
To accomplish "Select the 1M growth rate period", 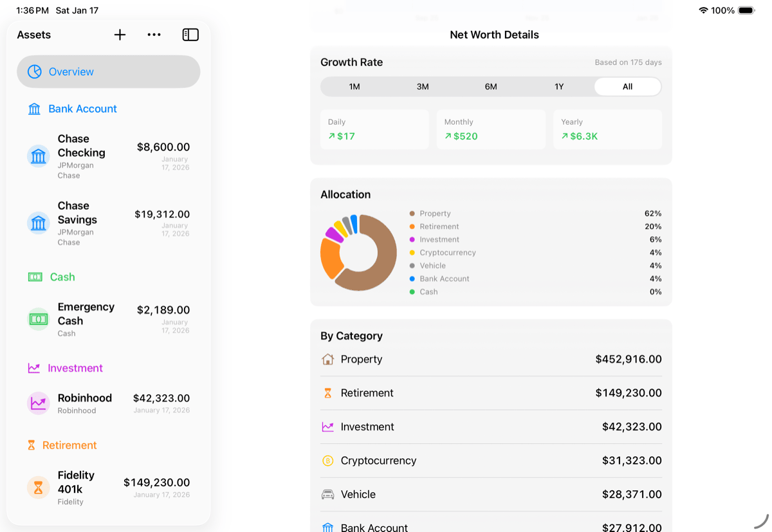I will (x=354, y=87).
